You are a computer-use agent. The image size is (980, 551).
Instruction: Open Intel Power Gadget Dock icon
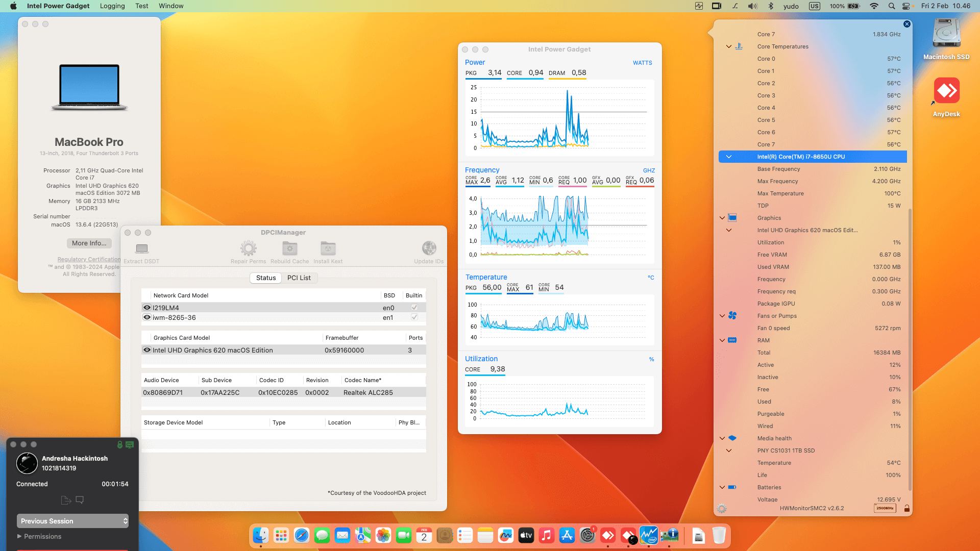click(x=649, y=535)
